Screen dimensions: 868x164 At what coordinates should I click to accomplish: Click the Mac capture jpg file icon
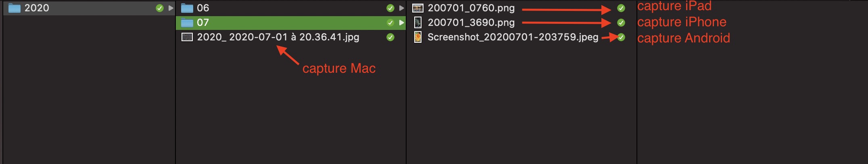[187, 37]
